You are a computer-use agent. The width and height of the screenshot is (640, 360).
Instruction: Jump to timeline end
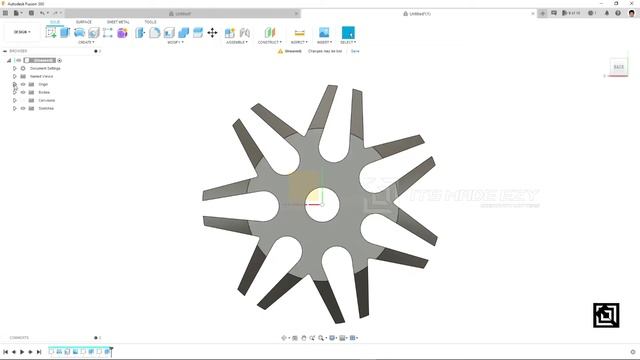tap(39, 351)
